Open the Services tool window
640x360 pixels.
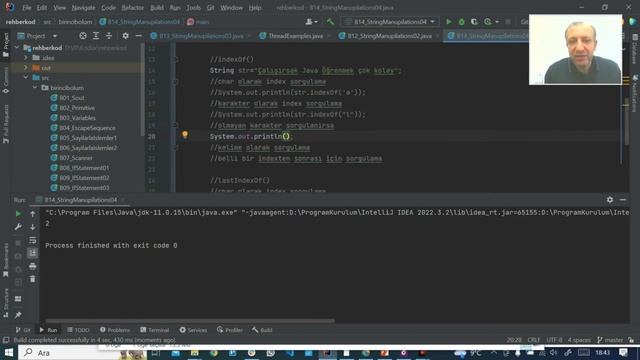tap(193, 330)
